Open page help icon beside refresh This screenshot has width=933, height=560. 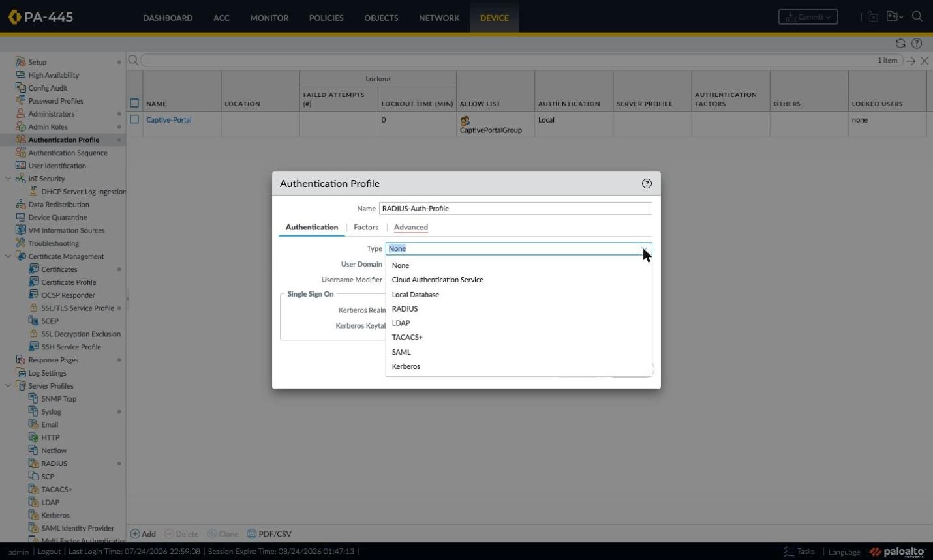tap(917, 44)
